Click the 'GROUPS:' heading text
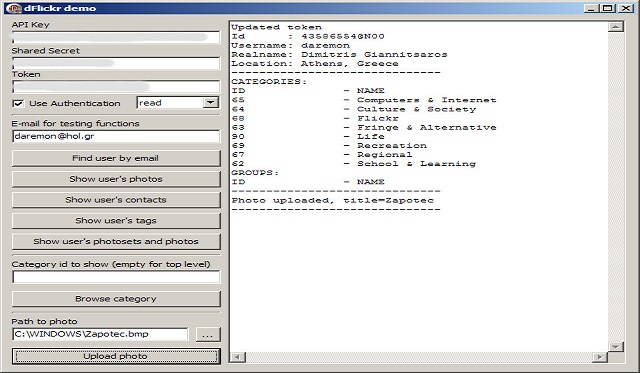The width and height of the screenshot is (640, 373). 255,173
